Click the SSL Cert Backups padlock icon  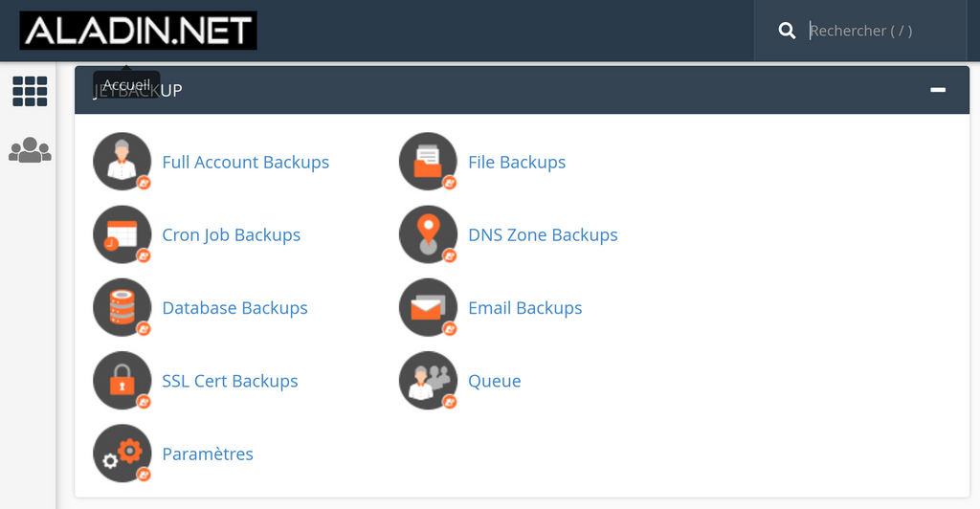point(122,380)
